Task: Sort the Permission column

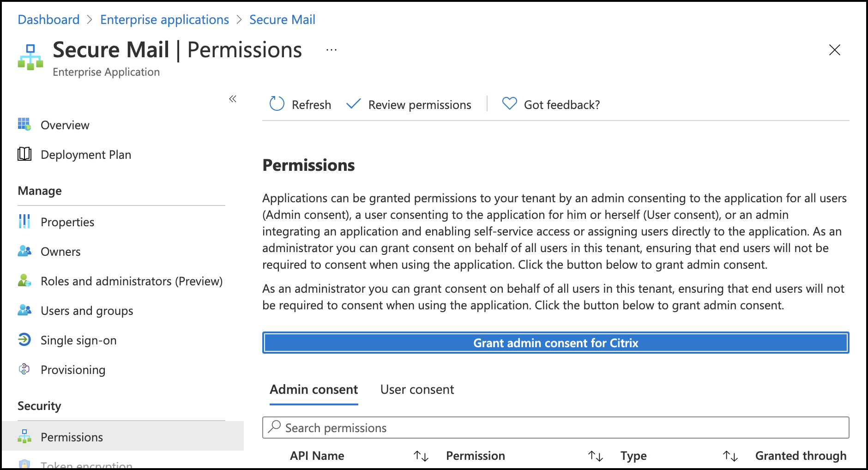Action: (x=596, y=456)
